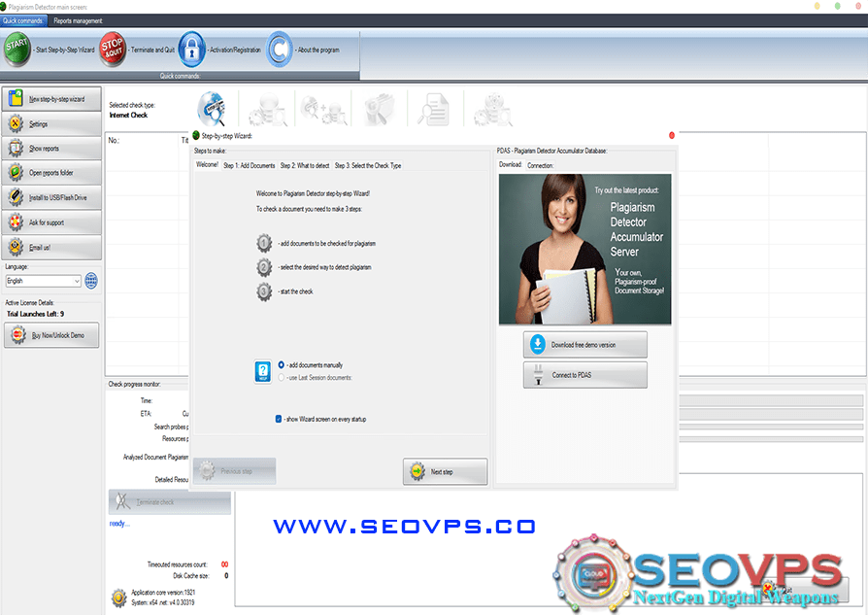Click the blue help icon in the wizard
Viewport: 868px width, 615px height.
tap(263, 371)
